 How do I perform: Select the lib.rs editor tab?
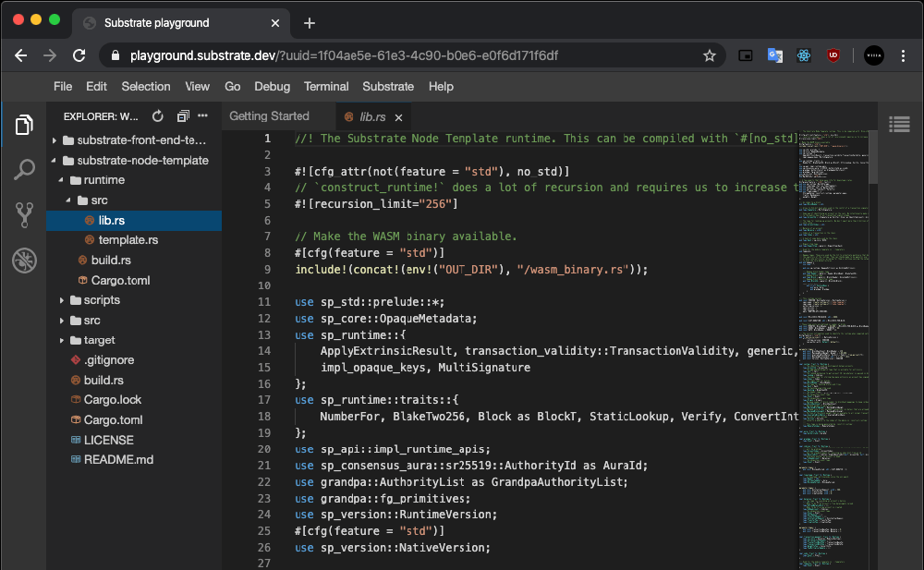372,116
